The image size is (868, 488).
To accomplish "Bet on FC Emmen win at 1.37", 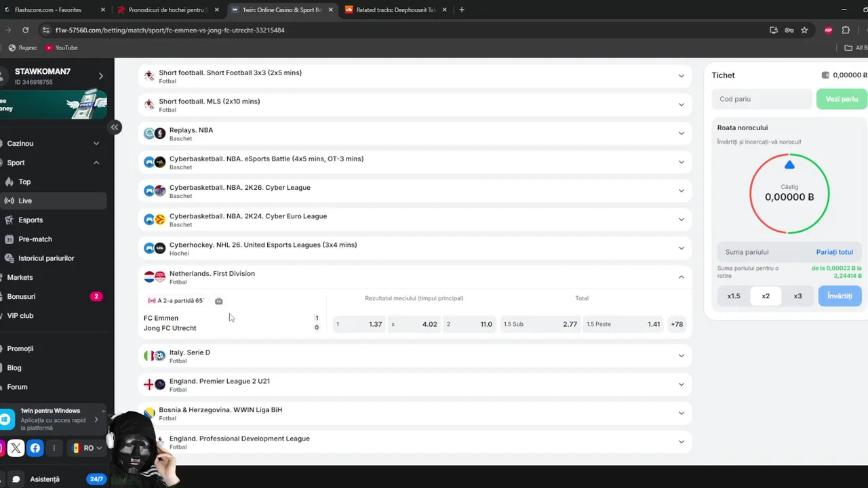I will [359, 324].
